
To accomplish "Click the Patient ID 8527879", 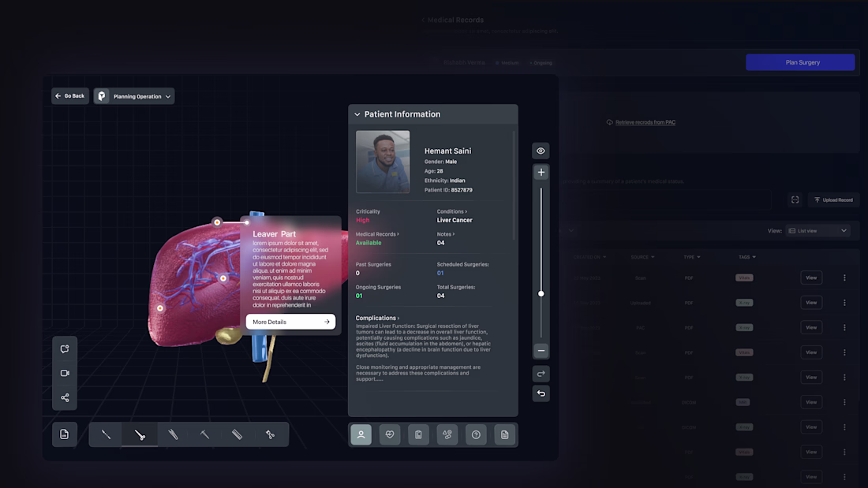I will click(x=448, y=190).
